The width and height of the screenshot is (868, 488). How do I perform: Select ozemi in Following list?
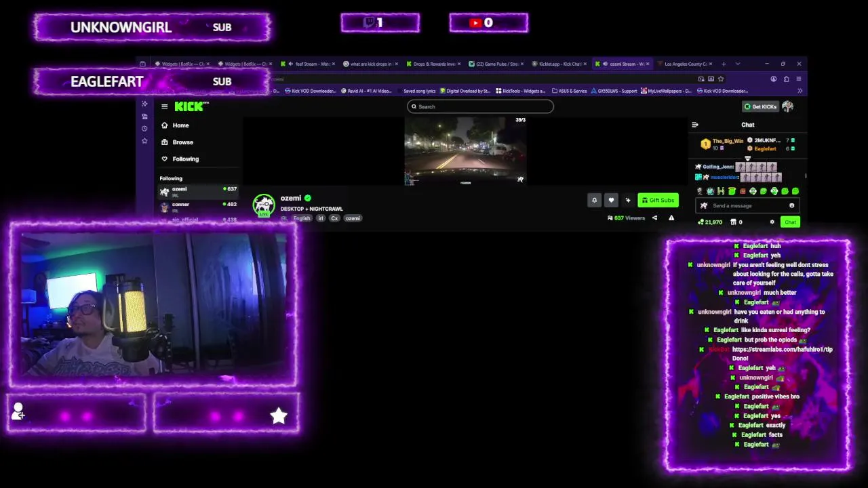point(198,191)
